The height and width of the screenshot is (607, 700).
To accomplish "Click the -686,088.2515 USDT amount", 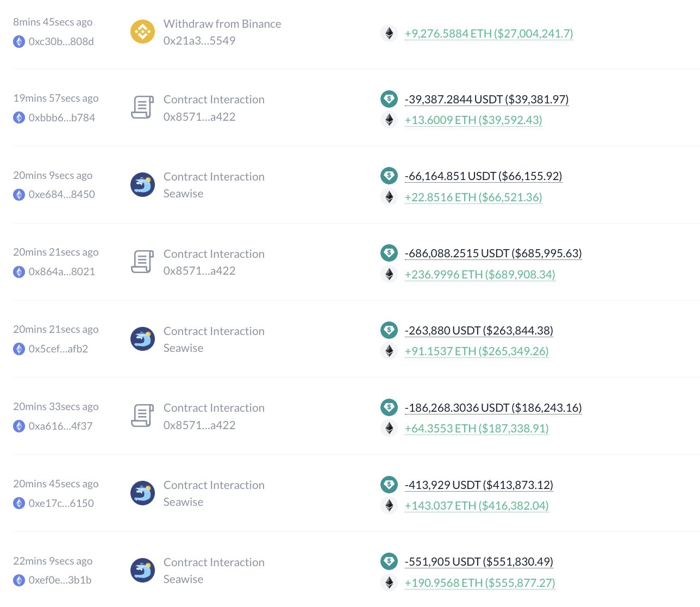I will click(493, 253).
